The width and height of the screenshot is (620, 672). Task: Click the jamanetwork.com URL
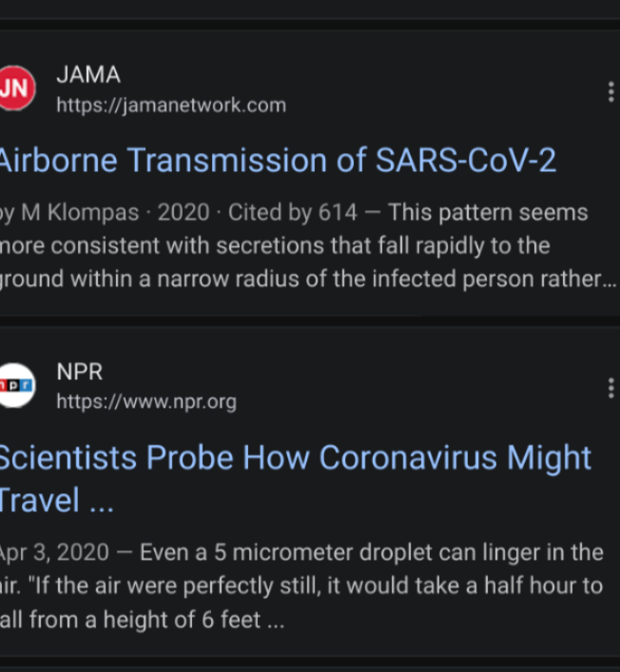(x=171, y=105)
